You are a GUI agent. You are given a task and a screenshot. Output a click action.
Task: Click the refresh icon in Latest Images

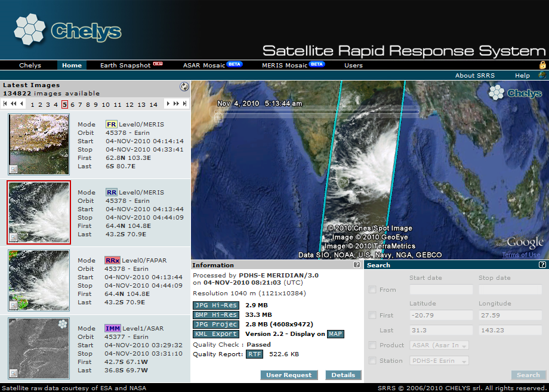point(184,86)
